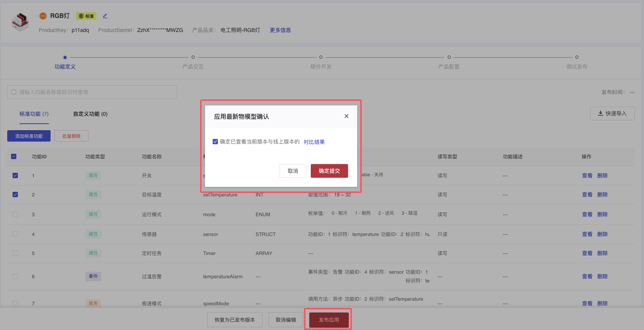The image size is (644, 330).
Task: Click the orange code icon before RGB灯
Action: 43,16
